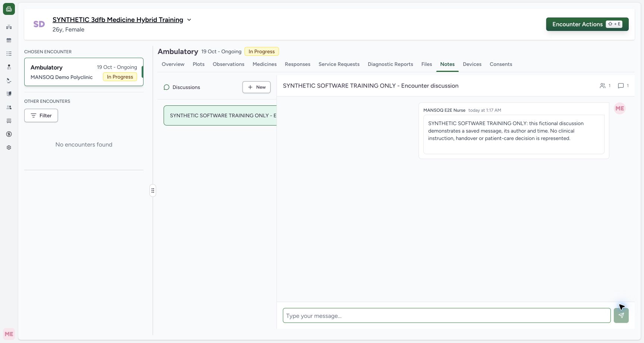Switch to the Files tab
644x343 pixels.
tap(427, 64)
